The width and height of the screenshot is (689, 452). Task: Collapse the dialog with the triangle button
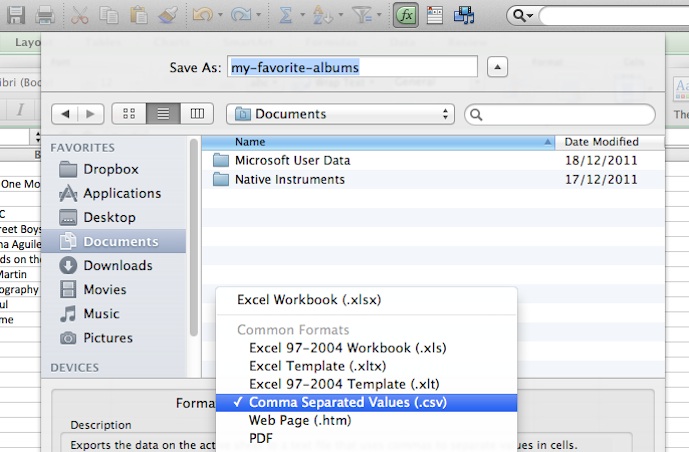point(497,67)
